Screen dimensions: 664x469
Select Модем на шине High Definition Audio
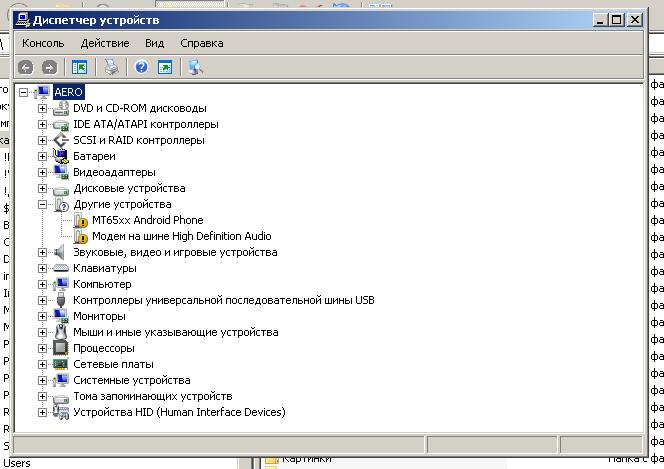181,236
